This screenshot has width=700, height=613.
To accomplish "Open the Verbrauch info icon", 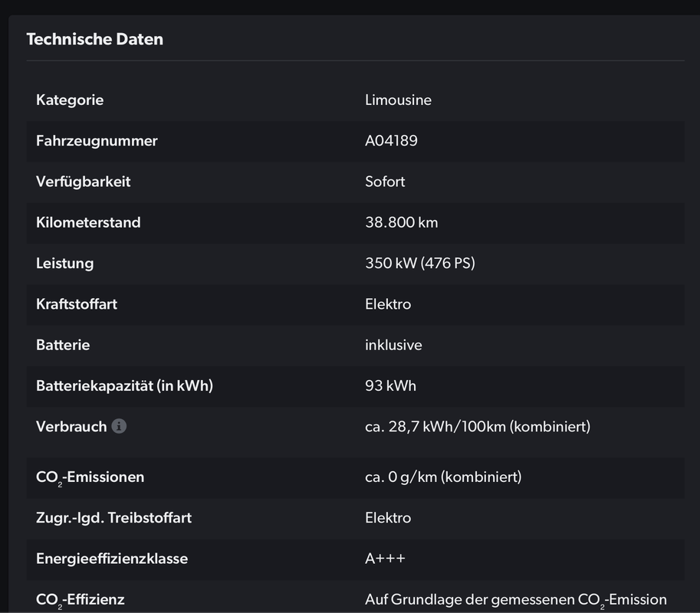I will 119,426.
